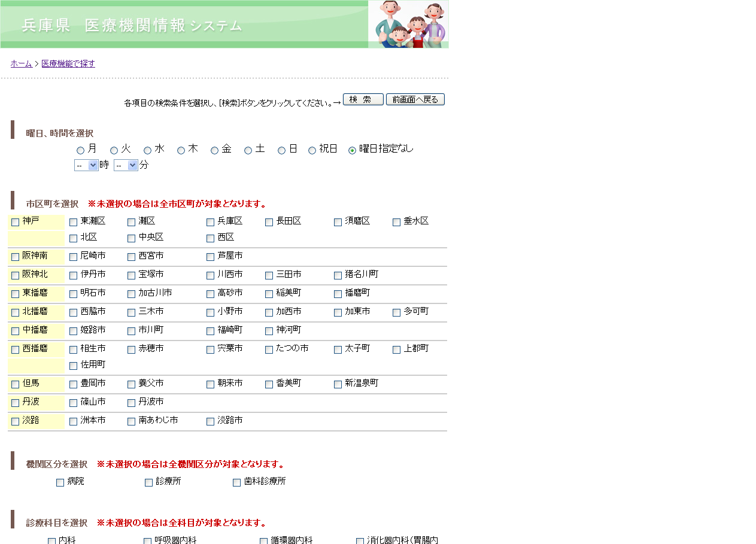Screen dimensions: 756x544
Task: Check the 豊岡市 checkbox
Action: pyautogui.click(x=74, y=385)
